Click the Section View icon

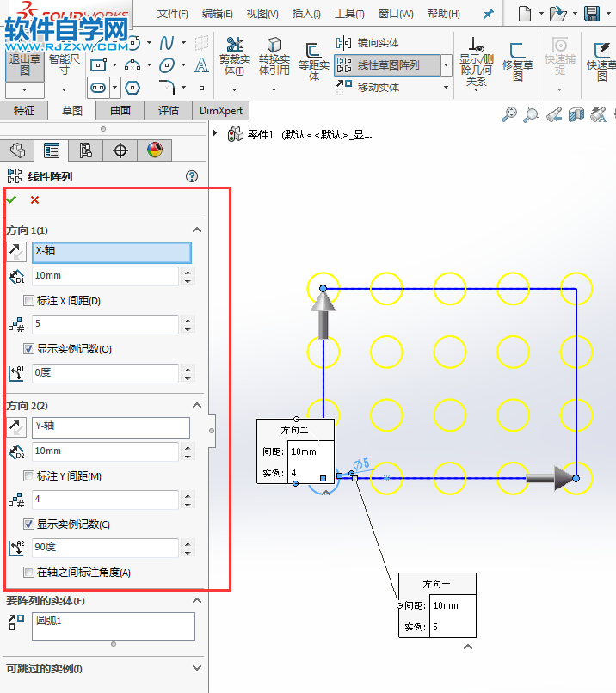(x=576, y=114)
